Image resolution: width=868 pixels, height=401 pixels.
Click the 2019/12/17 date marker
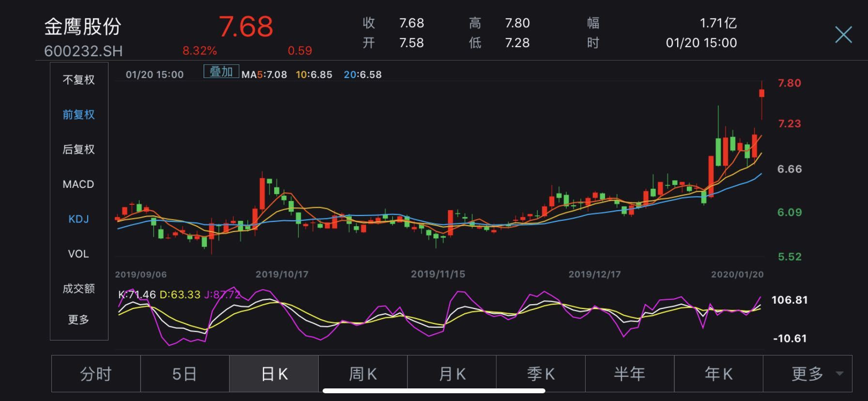coord(594,275)
